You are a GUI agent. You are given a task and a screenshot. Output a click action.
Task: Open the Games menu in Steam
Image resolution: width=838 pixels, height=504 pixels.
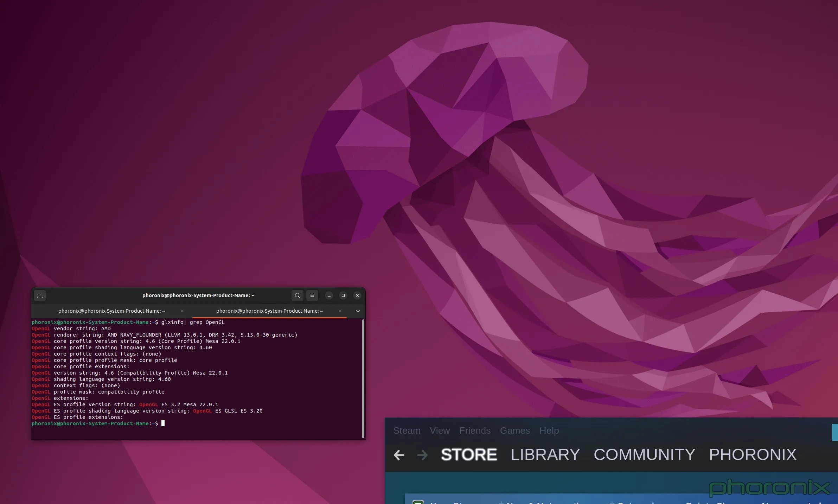[x=515, y=430]
